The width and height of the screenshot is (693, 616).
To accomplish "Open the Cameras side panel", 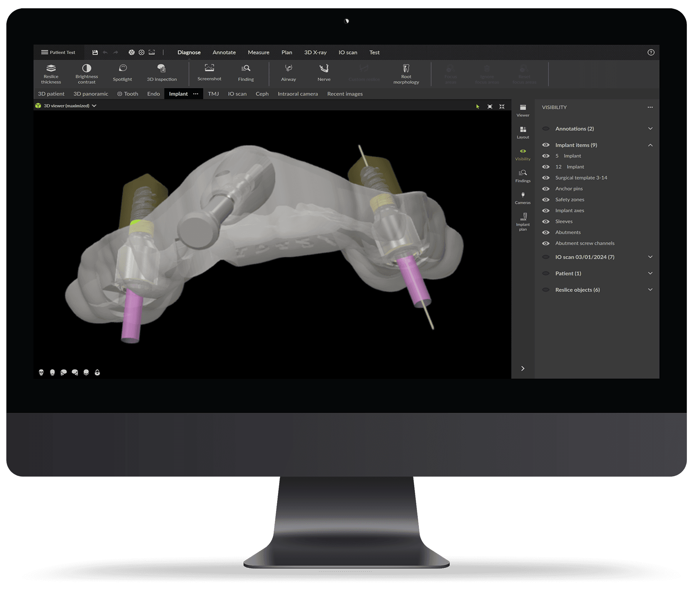I will 523,198.
